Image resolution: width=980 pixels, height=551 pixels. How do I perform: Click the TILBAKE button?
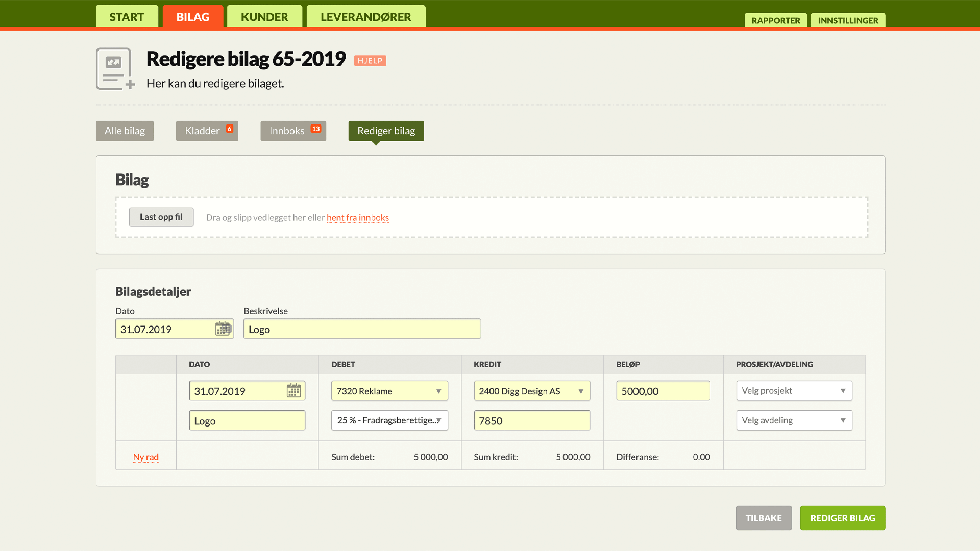click(764, 518)
